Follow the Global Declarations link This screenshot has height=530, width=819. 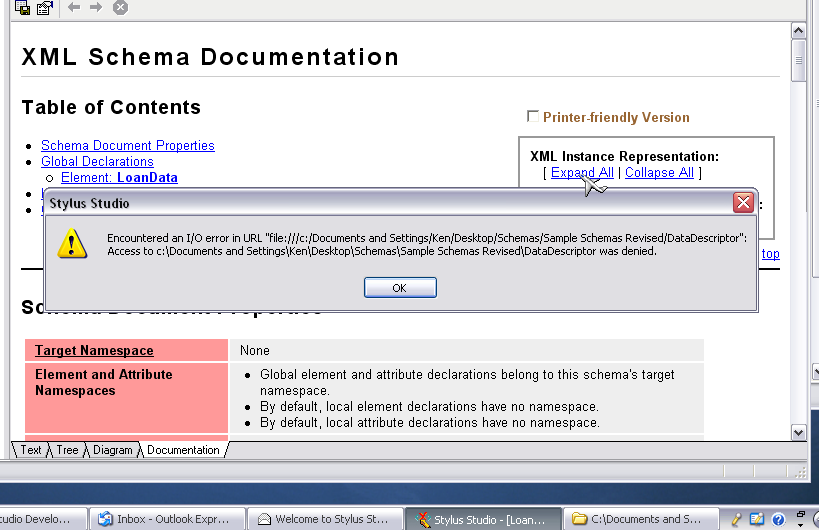[x=97, y=161]
